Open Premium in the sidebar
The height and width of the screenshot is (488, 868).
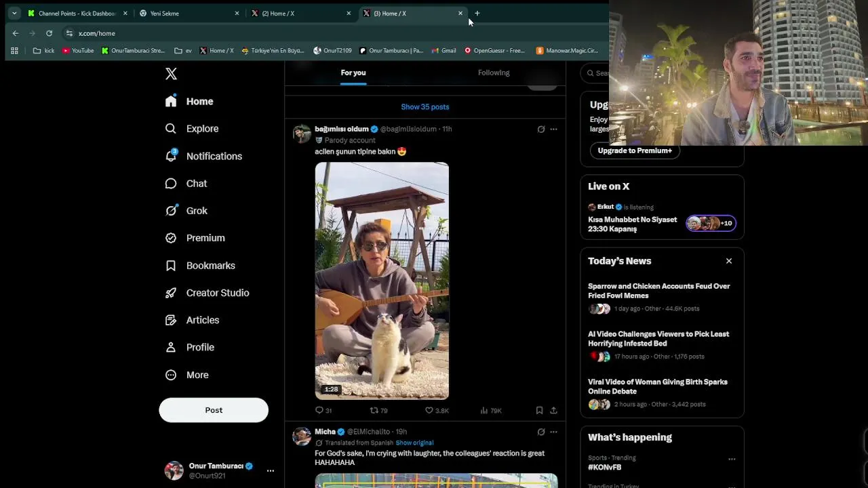point(196,238)
